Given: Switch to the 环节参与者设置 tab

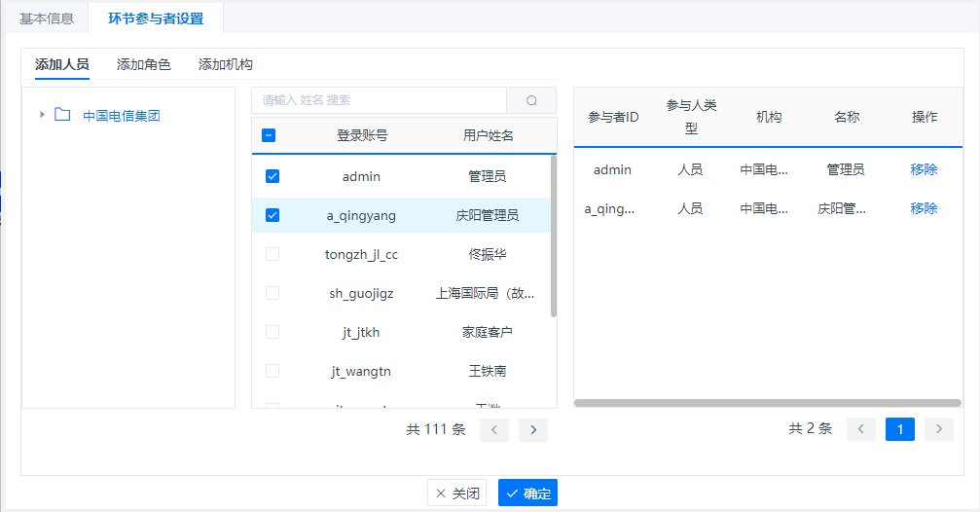Looking at the screenshot, I should coord(156,18).
